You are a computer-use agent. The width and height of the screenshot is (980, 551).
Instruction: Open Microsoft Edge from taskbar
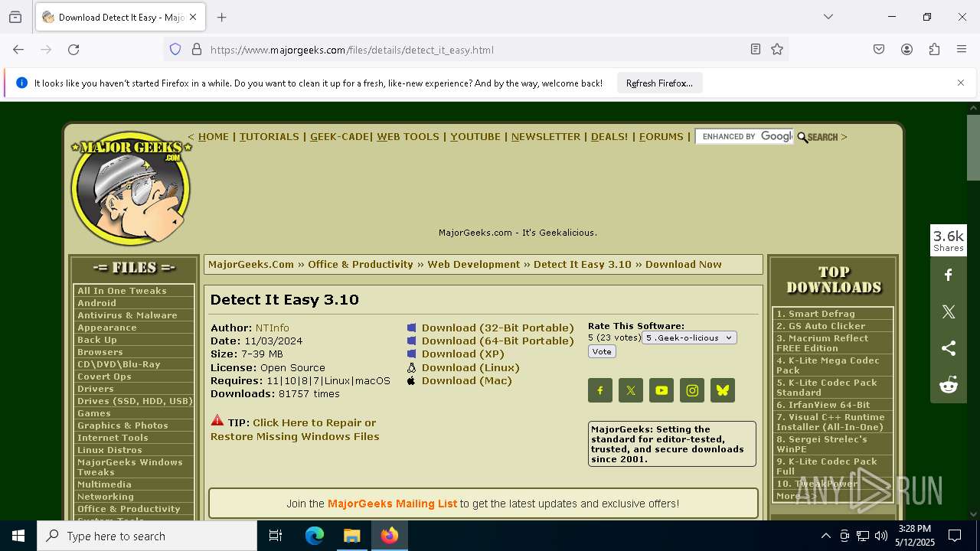315,536
